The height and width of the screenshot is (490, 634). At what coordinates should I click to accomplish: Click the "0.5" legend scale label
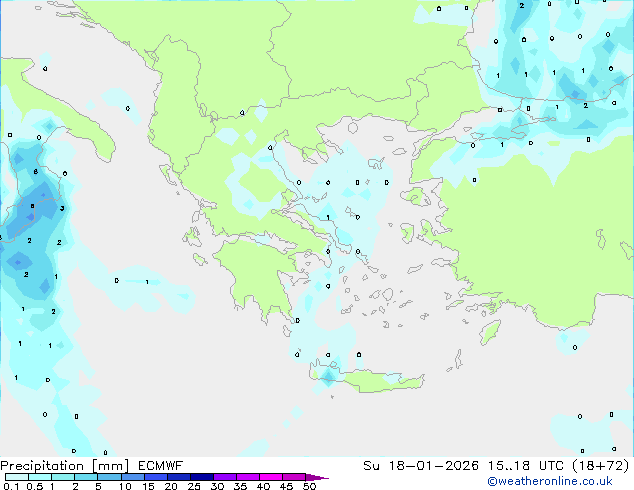[35, 486]
